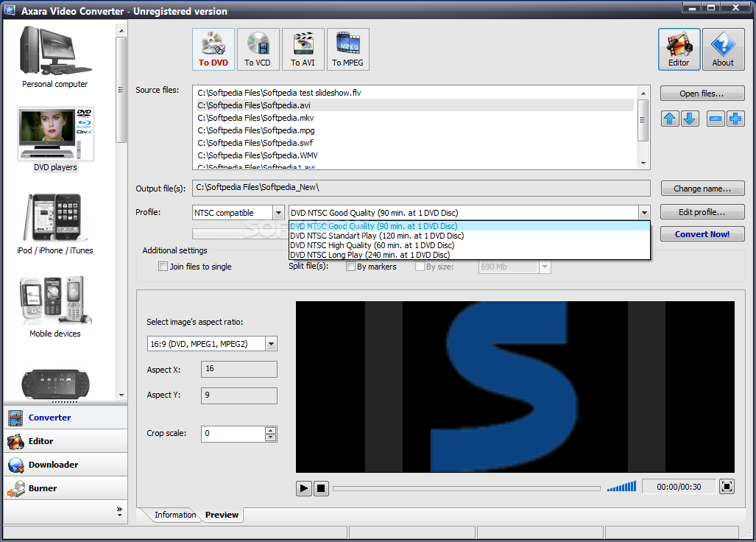Select DVD NTSC Long Play option
The image size is (756, 542).
click(x=469, y=255)
